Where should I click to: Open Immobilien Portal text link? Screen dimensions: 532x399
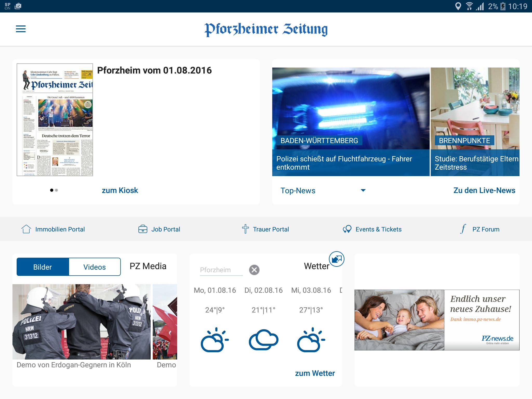click(x=60, y=229)
